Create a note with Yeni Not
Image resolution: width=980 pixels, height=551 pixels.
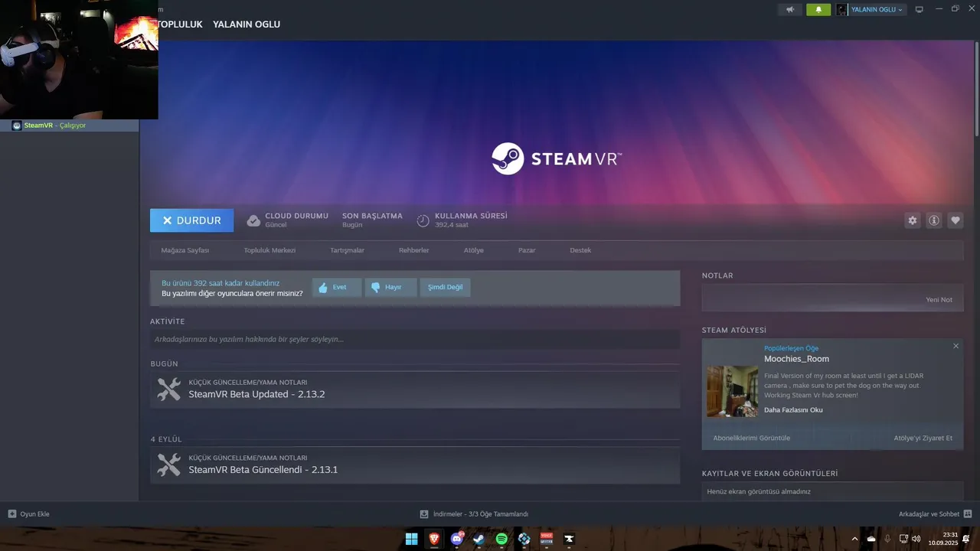point(939,300)
